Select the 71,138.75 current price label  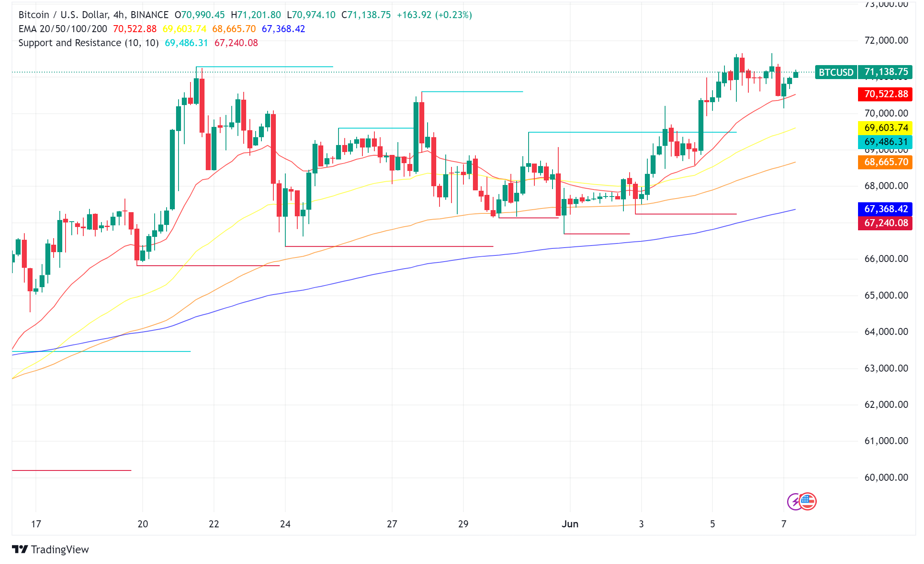886,72
